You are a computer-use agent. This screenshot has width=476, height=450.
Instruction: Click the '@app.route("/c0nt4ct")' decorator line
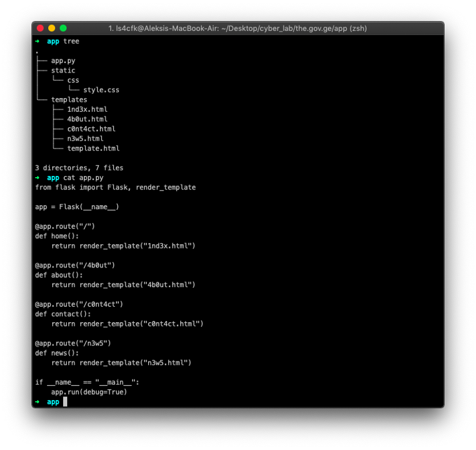coord(79,304)
